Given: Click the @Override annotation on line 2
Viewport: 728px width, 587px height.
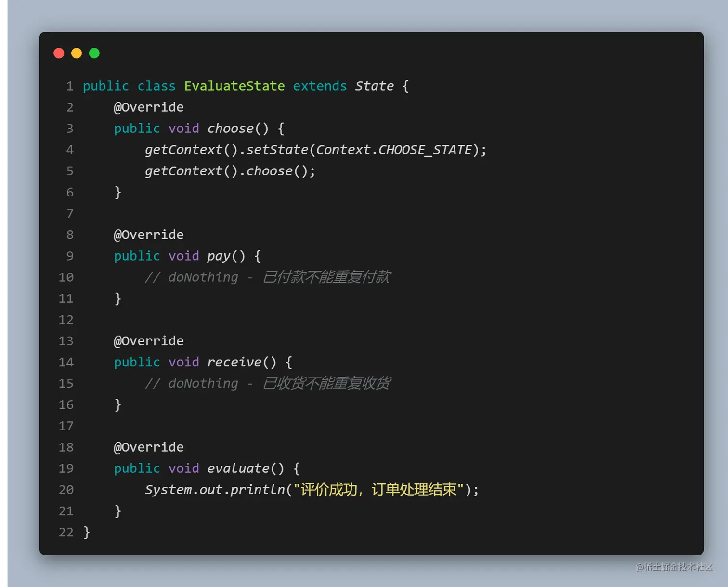Looking at the screenshot, I should [149, 107].
